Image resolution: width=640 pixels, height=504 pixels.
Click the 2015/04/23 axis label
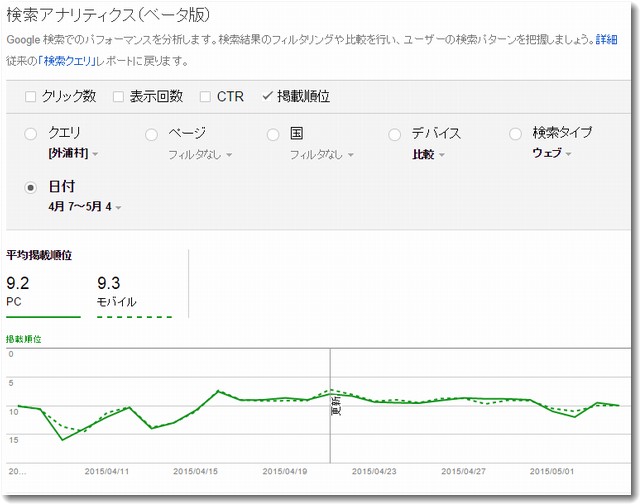(x=374, y=471)
